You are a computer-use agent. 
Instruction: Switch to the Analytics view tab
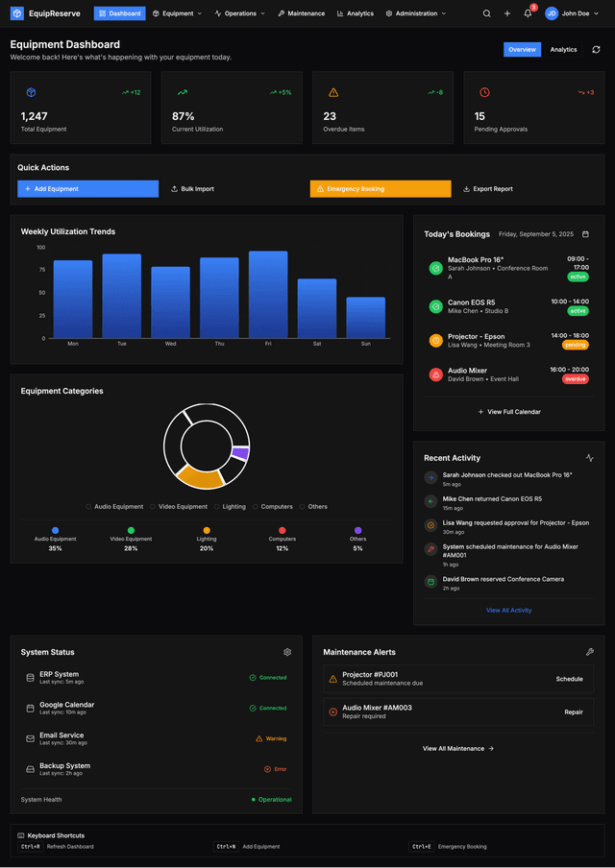click(x=563, y=50)
